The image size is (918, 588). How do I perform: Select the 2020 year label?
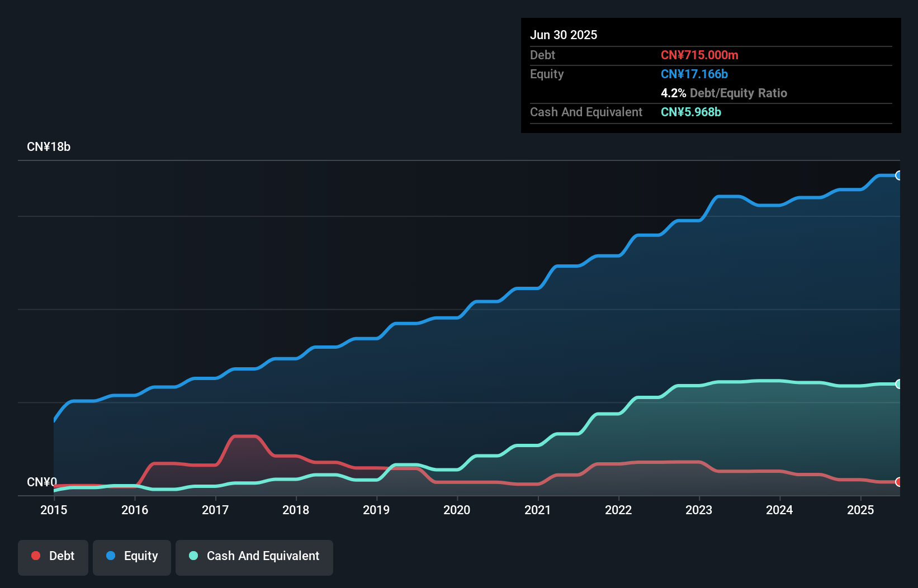[457, 510]
